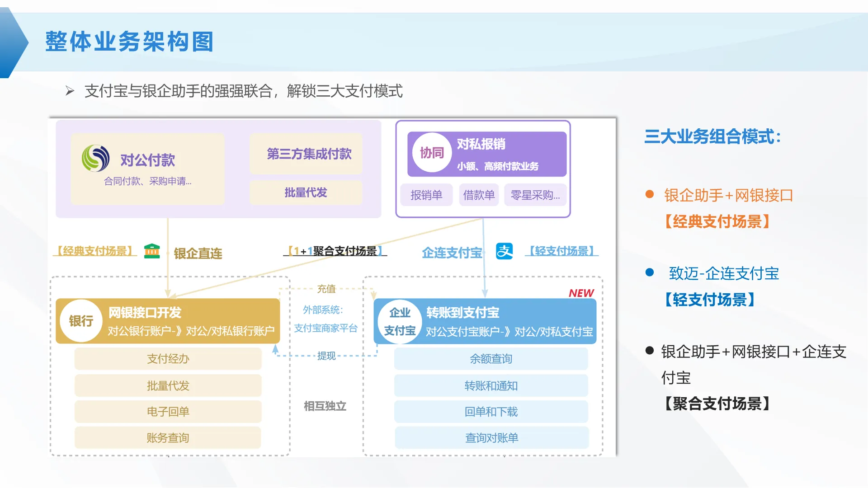Click the 银企助手+网银接口 orange text

[x=729, y=195]
